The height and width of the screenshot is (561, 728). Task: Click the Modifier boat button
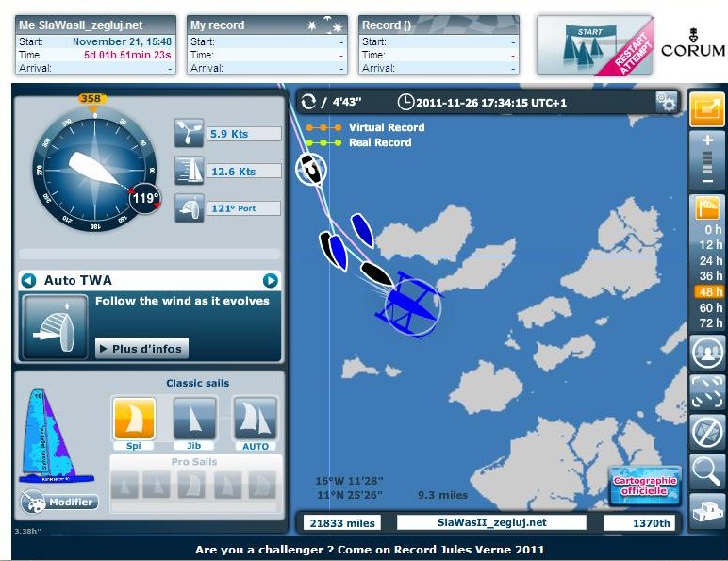click(x=58, y=502)
